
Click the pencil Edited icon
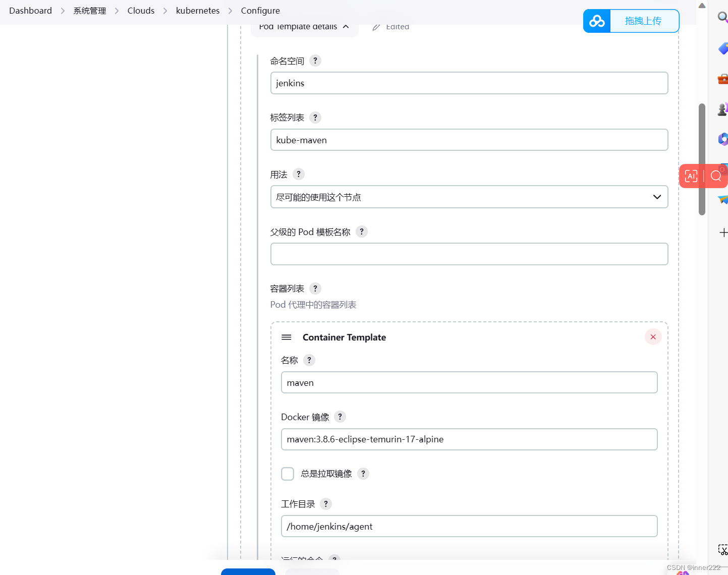pyautogui.click(x=376, y=27)
